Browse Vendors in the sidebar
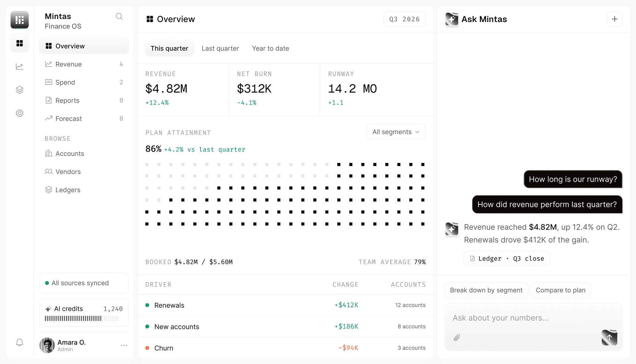Viewport: 636px width, 364px height. click(84, 172)
